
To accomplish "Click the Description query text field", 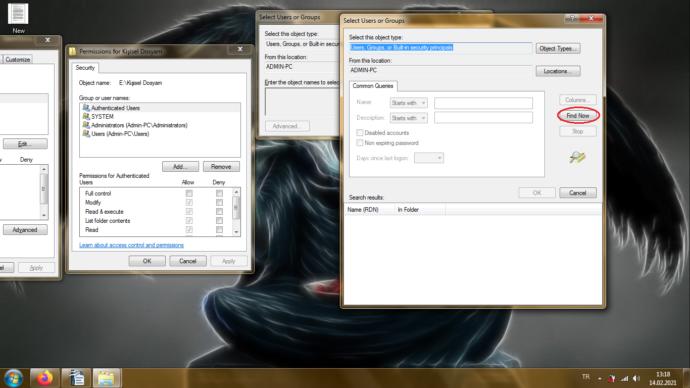I will (x=483, y=118).
